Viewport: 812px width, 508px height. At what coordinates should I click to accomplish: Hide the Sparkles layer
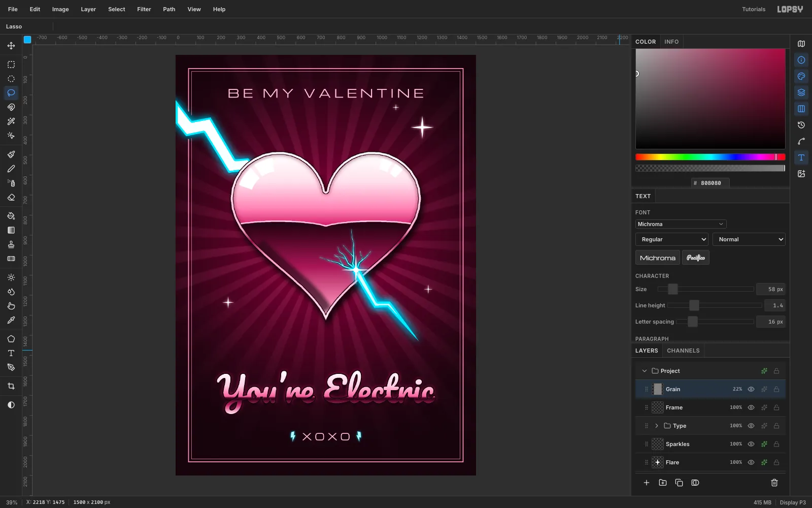point(751,444)
